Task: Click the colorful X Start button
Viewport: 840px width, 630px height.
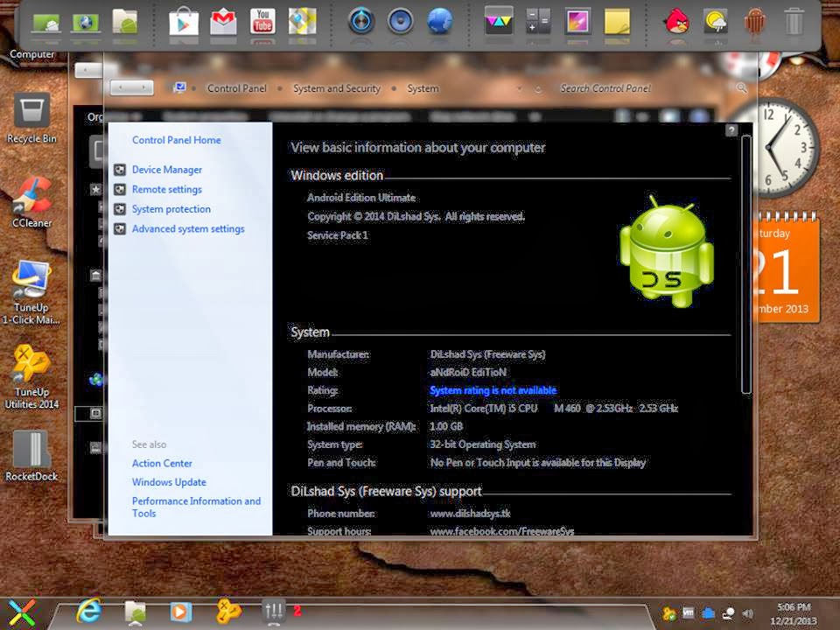Action: (x=20, y=612)
